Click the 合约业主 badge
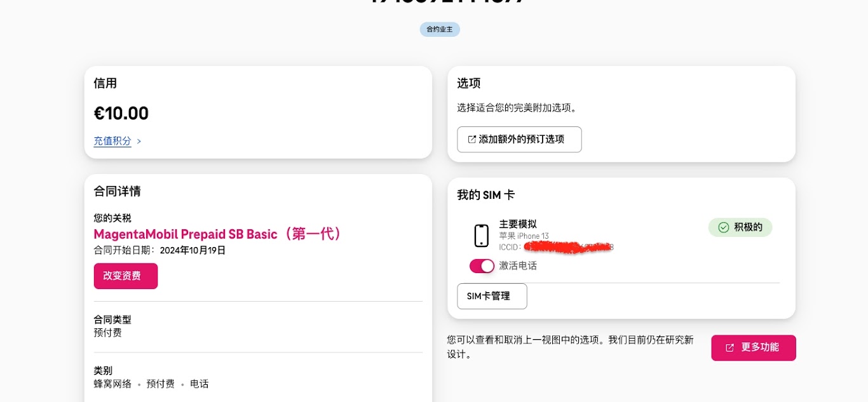The height and width of the screenshot is (402, 868). click(x=440, y=29)
